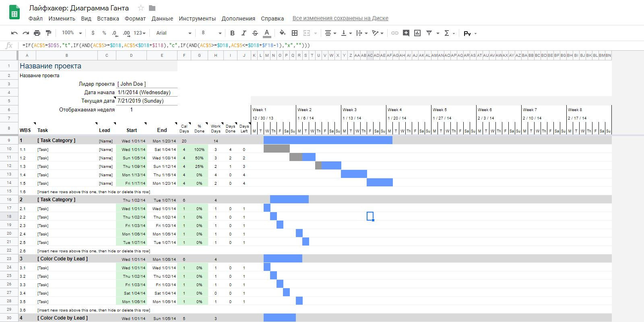Open the 100% zoom dropdown
644x322 pixels.
coord(72,33)
